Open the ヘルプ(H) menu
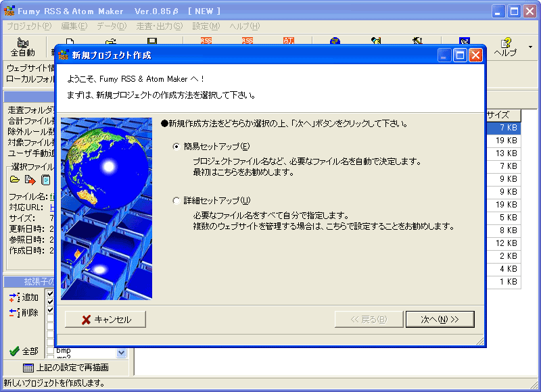Image resolution: width=541 pixels, height=392 pixels. [245, 26]
